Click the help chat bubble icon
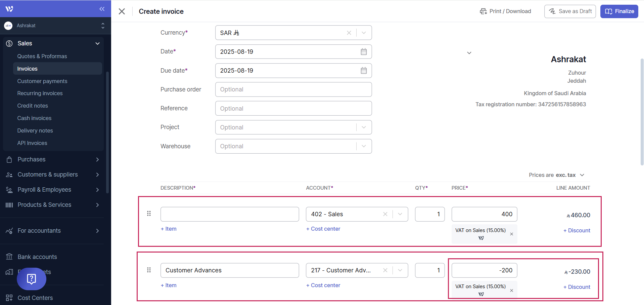The height and width of the screenshot is (305, 644). click(x=32, y=279)
